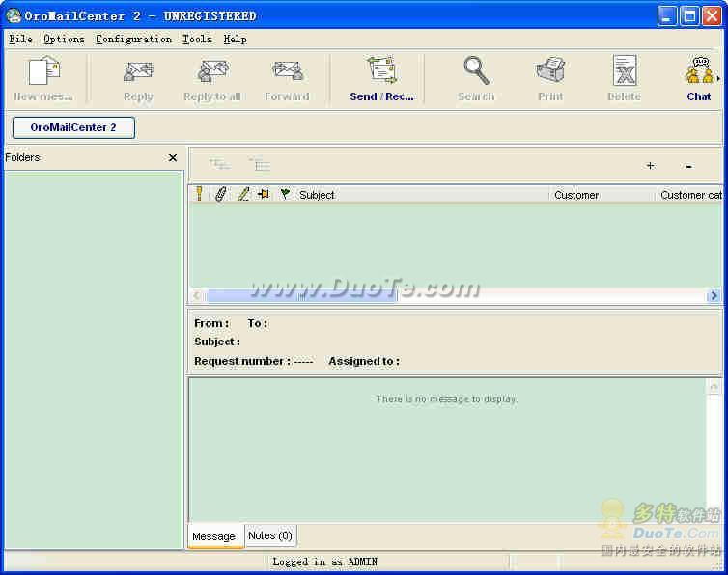Image resolution: width=728 pixels, height=575 pixels.
Task: Click the horizontal scrollbar thumb in message list
Action: pos(302,295)
